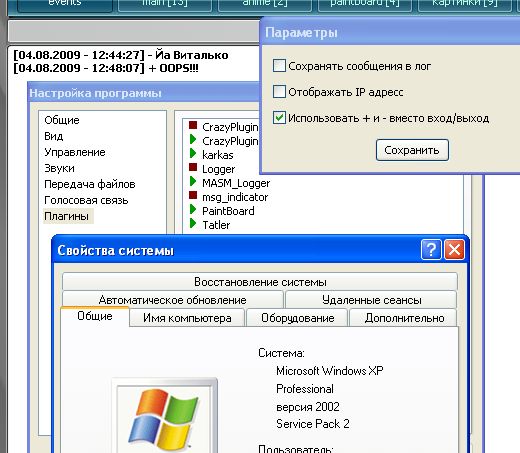Click the green play icon beside PaintBoard

point(193,209)
